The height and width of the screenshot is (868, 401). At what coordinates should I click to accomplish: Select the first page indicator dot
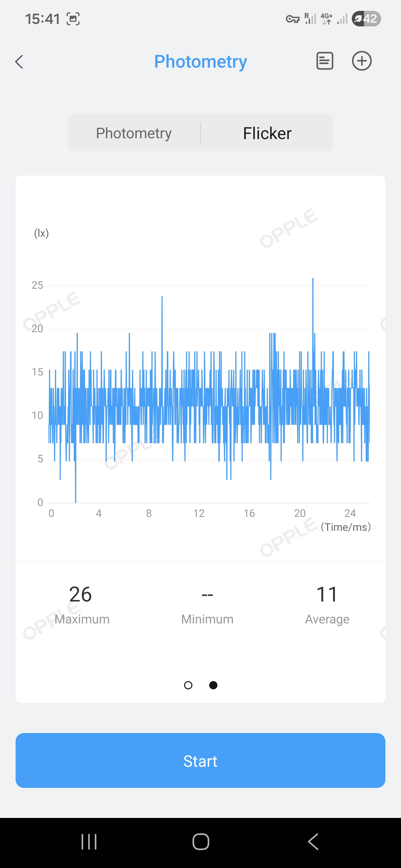(x=188, y=685)
